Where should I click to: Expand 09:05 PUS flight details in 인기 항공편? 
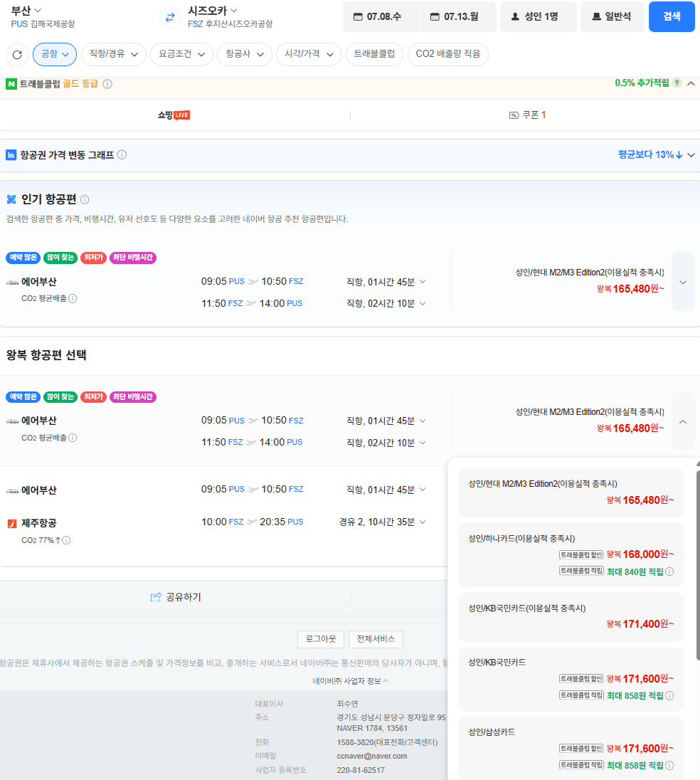423,282
